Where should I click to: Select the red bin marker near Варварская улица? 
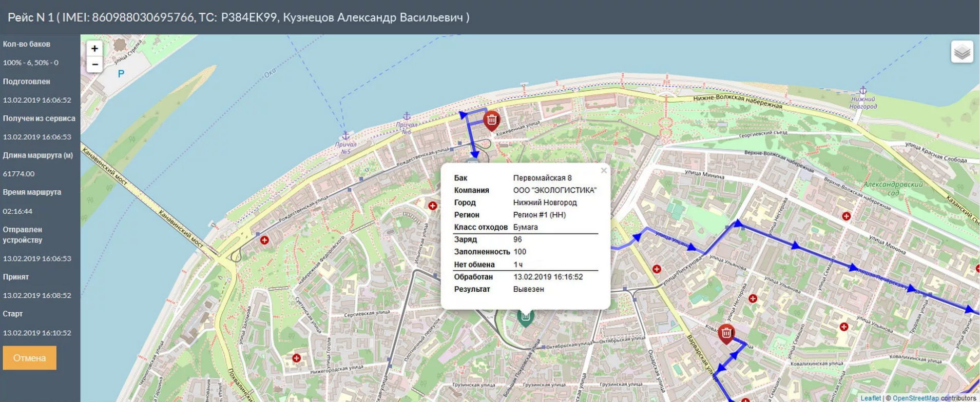point(726,334)
